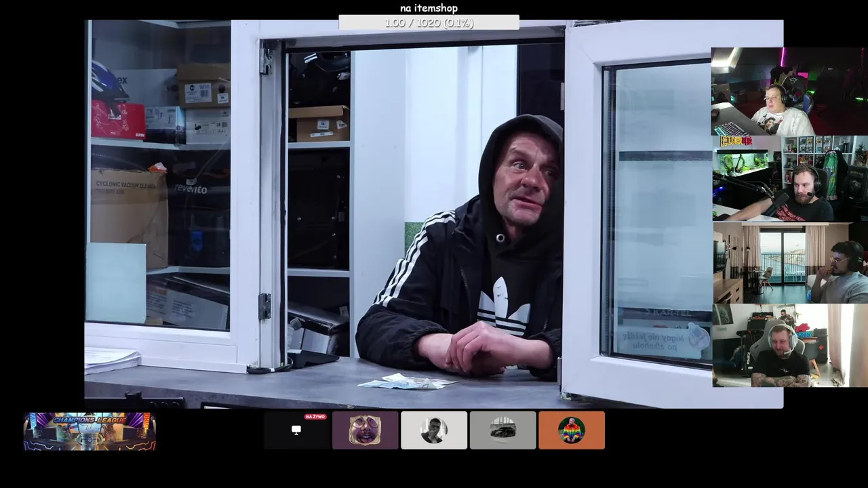Click the top webcam with white-hoodie streamer
Image resolution: width=868 pixels, height=488 pixels.
point(789,91)
